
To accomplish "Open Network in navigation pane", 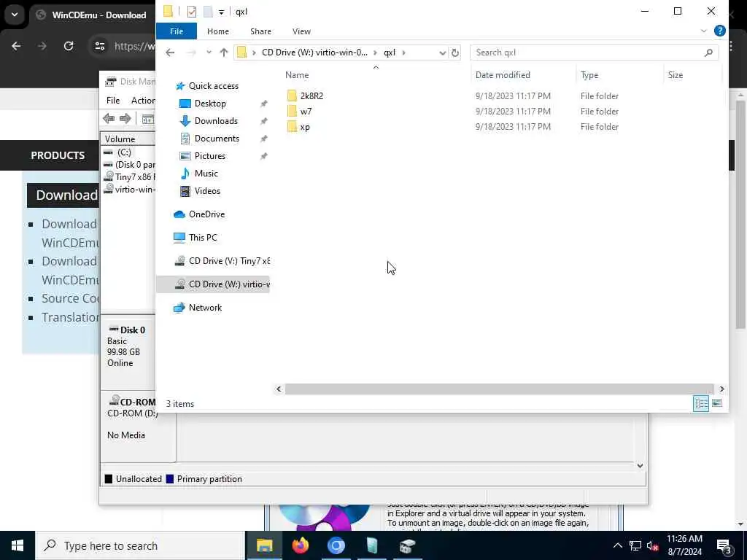I will coord(205,308).
